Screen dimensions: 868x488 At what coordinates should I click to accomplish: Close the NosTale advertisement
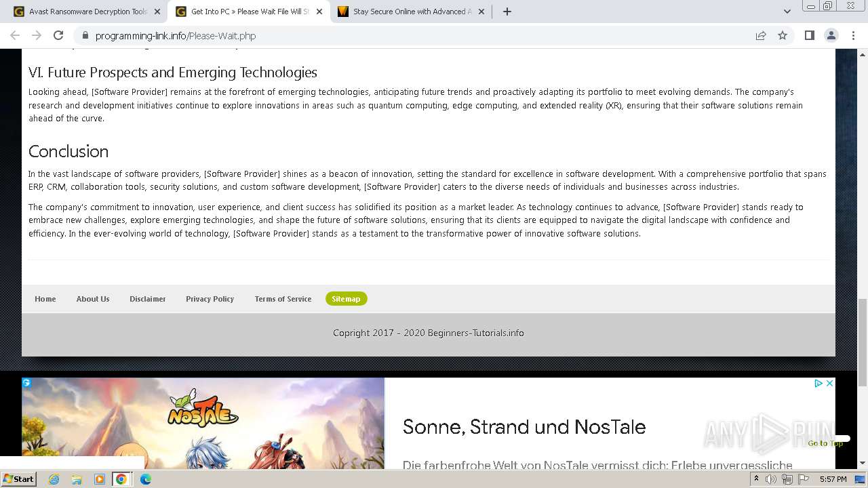(829, 383)
